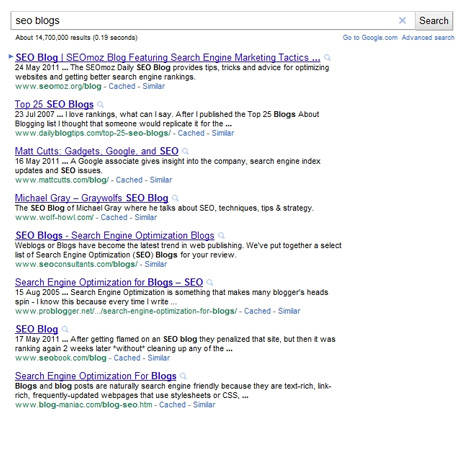Click magnifier icon beside problogger result title
This screenshot has width=467, height=463.
[x=210, y=283]
